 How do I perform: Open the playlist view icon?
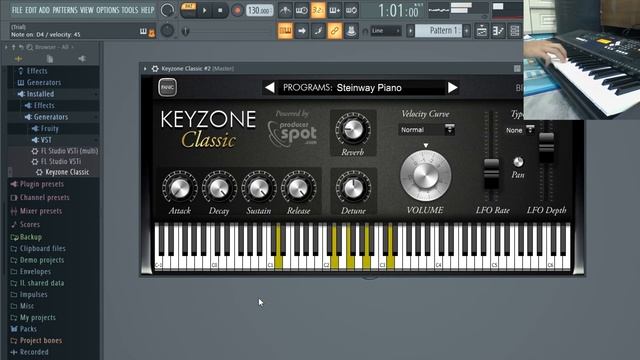[482, 31]
